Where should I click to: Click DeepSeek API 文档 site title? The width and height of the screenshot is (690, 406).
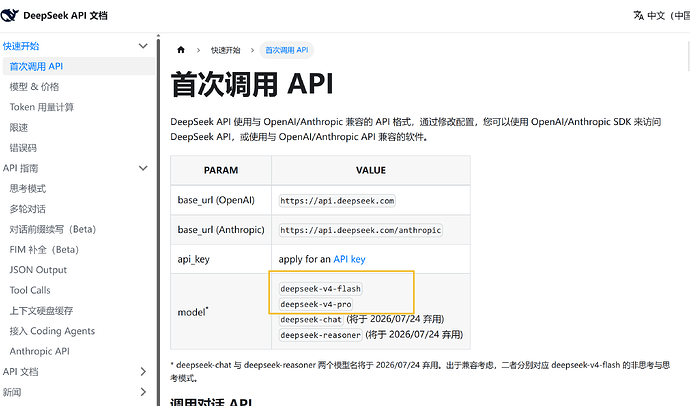pyautogui.click(x=65, y=15)
